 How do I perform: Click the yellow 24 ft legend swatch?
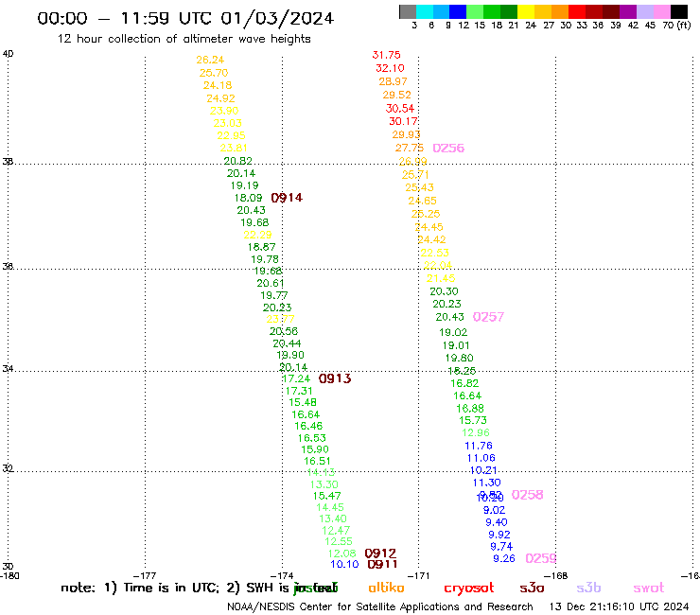(x=526, y=11)
